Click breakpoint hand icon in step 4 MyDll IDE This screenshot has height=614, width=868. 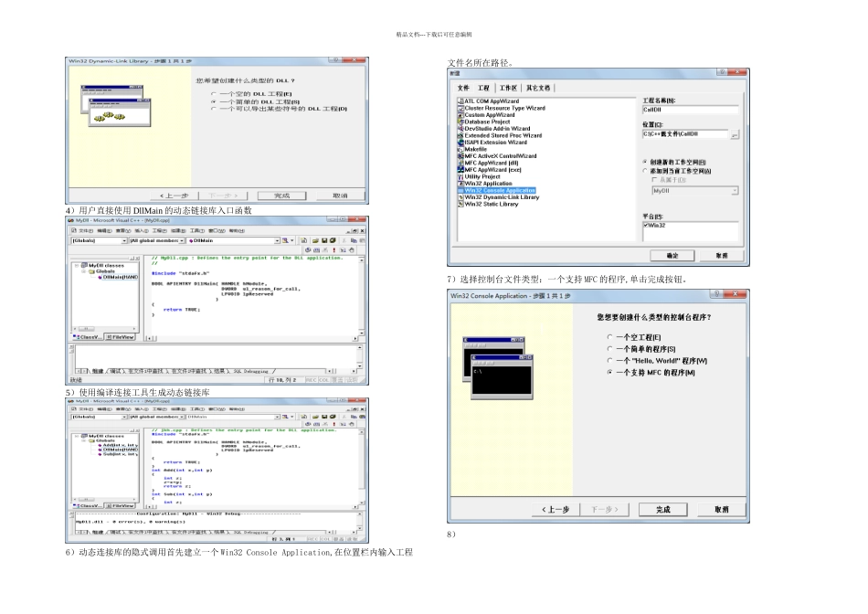(352, 249)
